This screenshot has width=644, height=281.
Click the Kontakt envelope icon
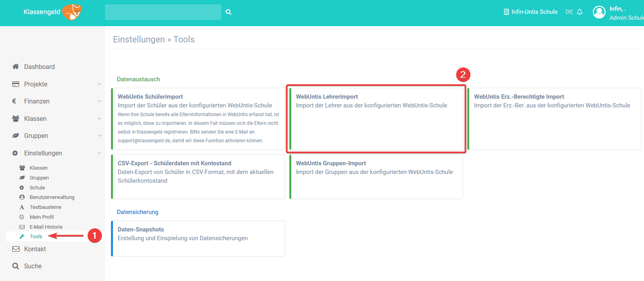tap(16, 249)
